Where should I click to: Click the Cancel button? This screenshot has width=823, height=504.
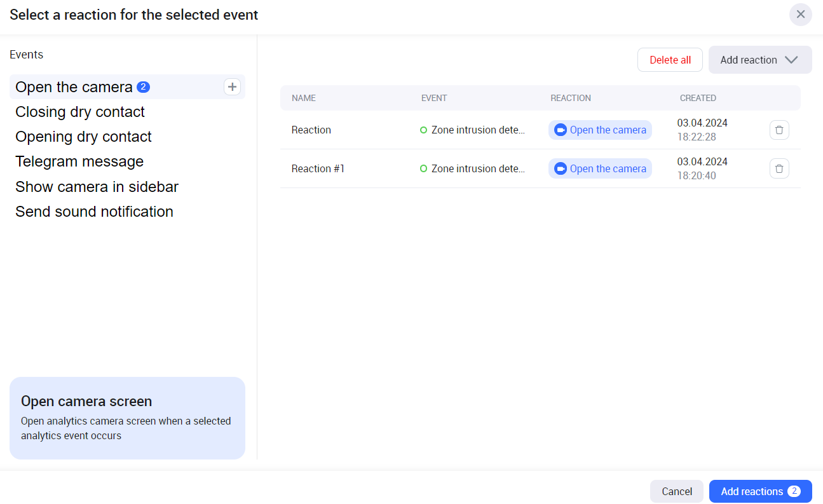pyautogui.click(x=676, y=491)
